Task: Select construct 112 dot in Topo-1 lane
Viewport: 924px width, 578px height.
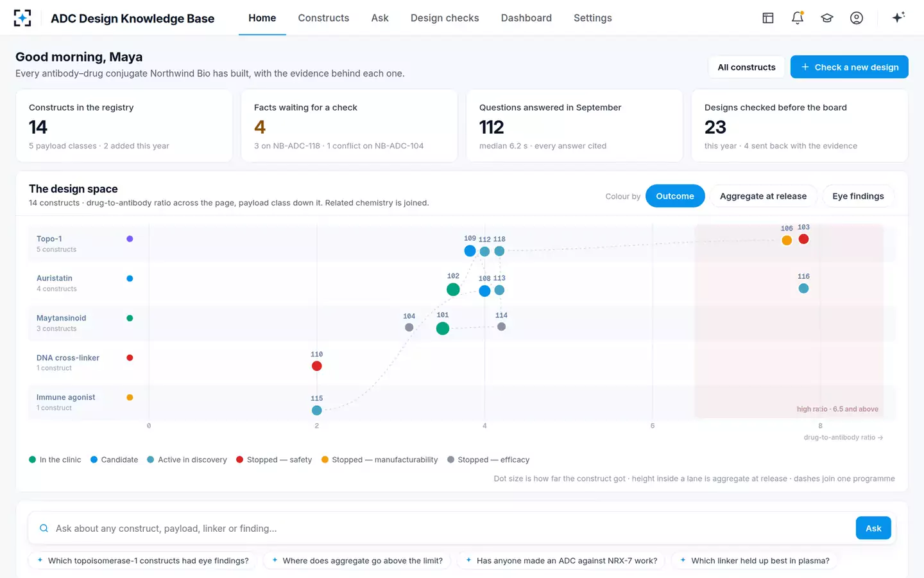Action: coord(484,252)
